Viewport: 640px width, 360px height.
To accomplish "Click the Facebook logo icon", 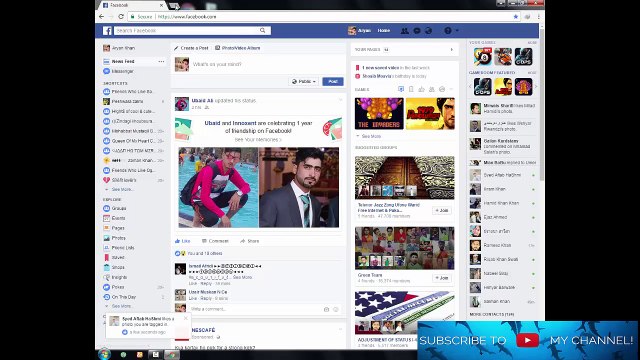I will coord(107,31).
